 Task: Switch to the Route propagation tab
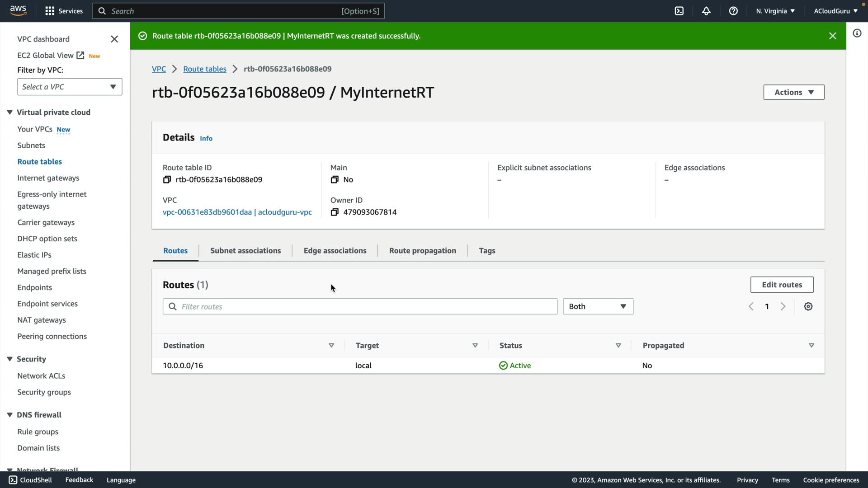click(x=422, y=251)
